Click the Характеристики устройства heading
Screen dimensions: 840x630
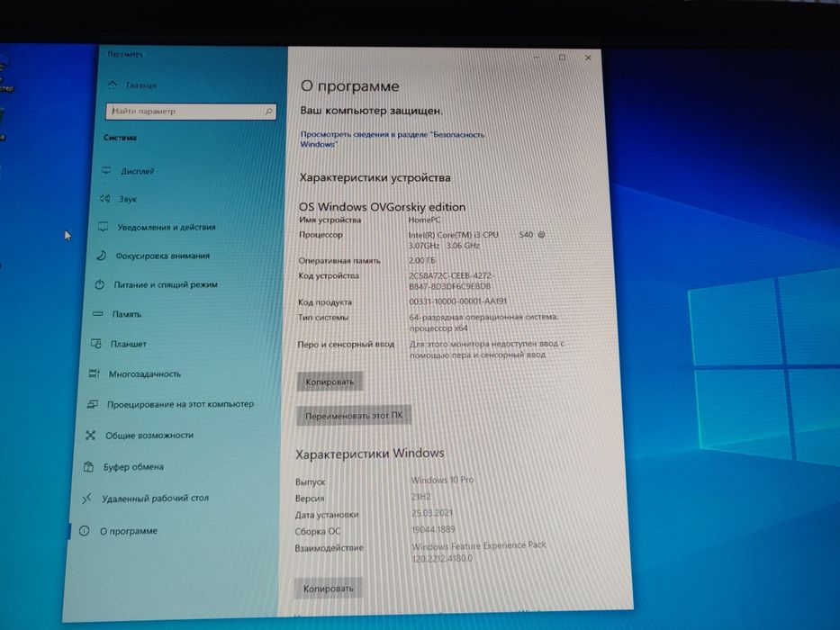point(375,178)
